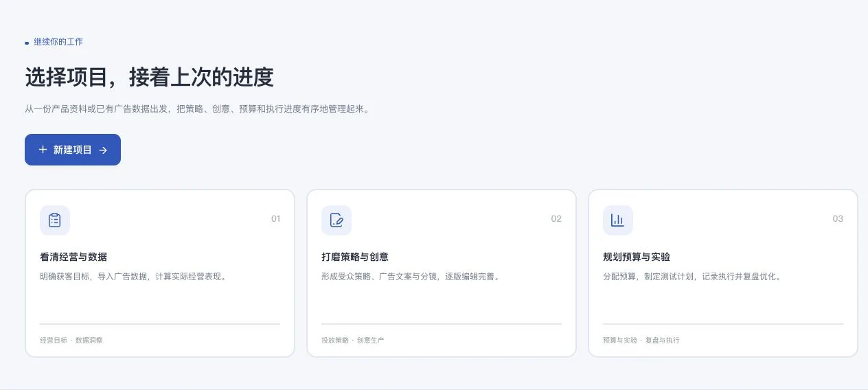Select the clipboard icon on 看清经营与数据 card
Screen dimensions: 868x390
click(55, 220)
